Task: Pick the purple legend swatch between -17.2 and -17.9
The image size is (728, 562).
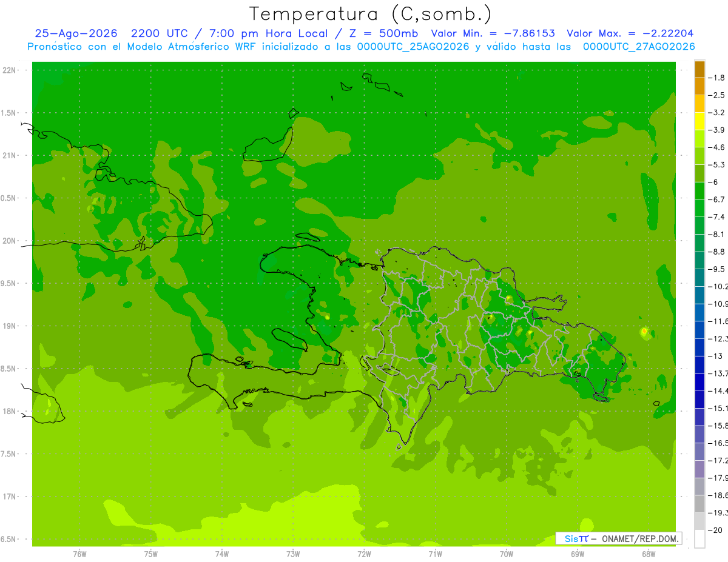Action: [x=699, y=469]
